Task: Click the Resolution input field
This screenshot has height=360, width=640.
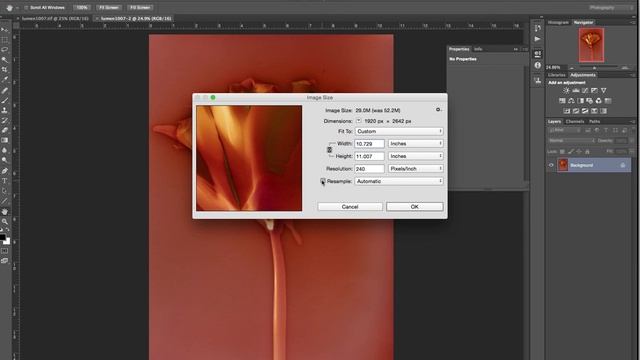Action: coord(369,169)
